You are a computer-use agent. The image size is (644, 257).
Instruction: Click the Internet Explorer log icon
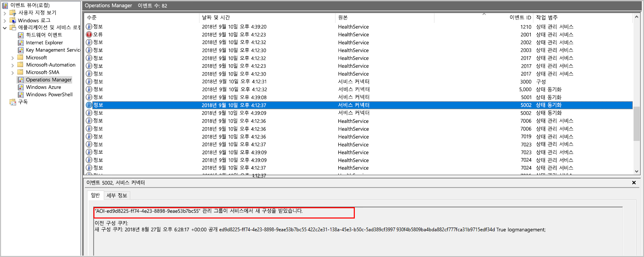tap(21, 43)
